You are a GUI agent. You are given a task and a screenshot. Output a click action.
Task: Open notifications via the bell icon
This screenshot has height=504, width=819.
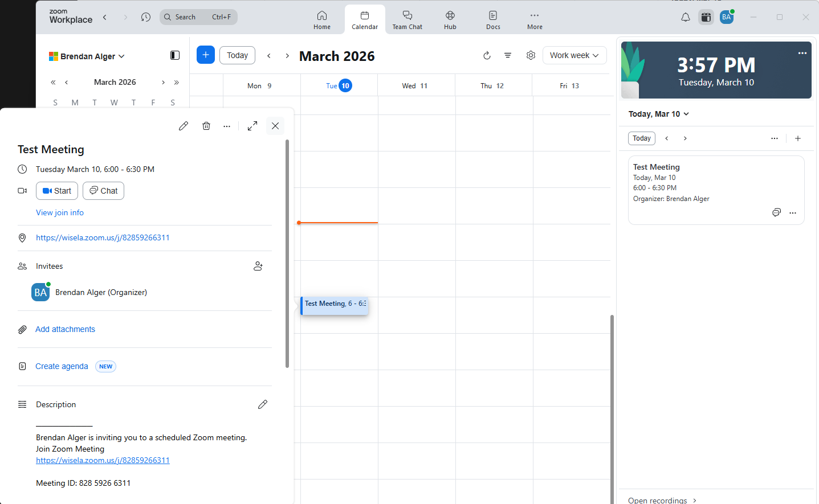tap(685, 17)
